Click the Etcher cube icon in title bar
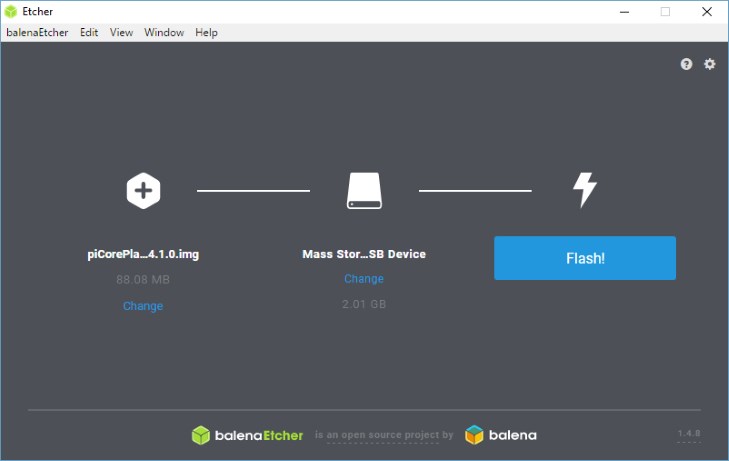The image size is (729, 461). point(11,11)
